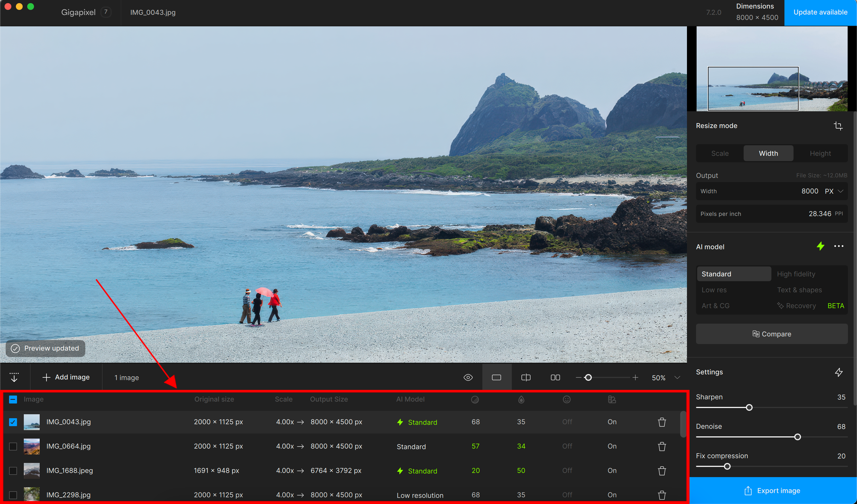Click the Width output value field
857x504 pixels.
point(771,191)
